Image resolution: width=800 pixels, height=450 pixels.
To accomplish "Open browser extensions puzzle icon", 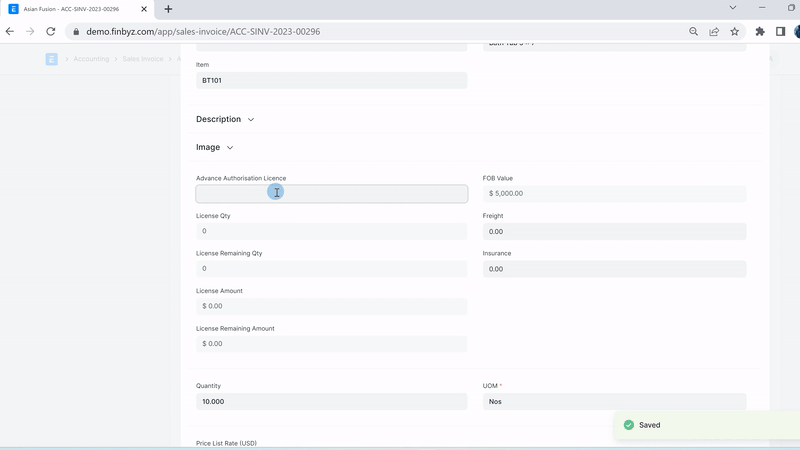I will pyautogui.click(x=760, y=31).
